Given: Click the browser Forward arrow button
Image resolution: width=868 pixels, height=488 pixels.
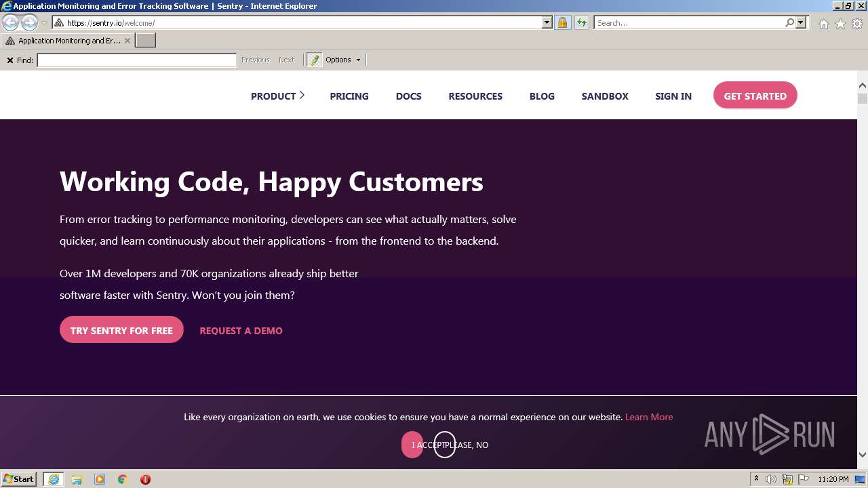Looking at the screenshot, I should click(29, 22).
